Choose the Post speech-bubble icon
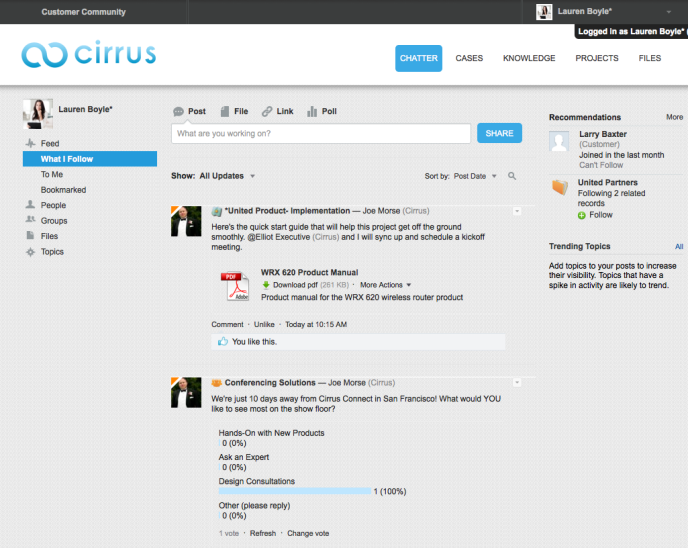Image resolution: width=688 pixels, height=548 pixels. click(178, 111)
